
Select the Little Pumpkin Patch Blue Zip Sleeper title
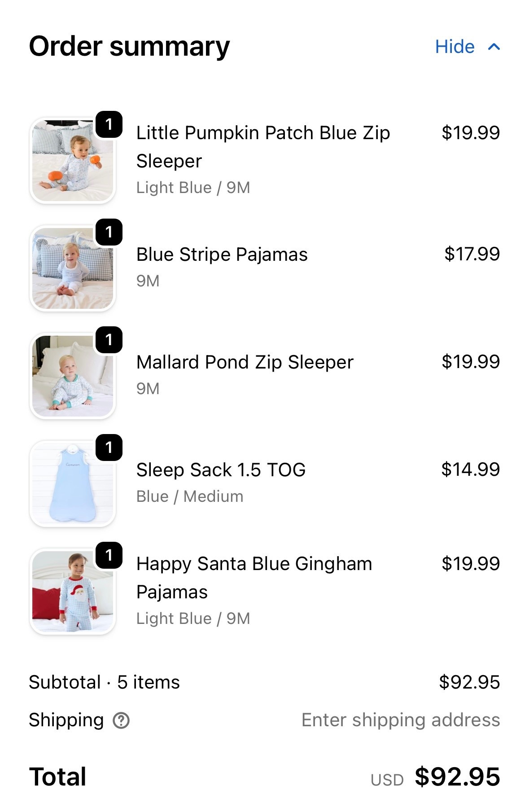tap(263, 147)
